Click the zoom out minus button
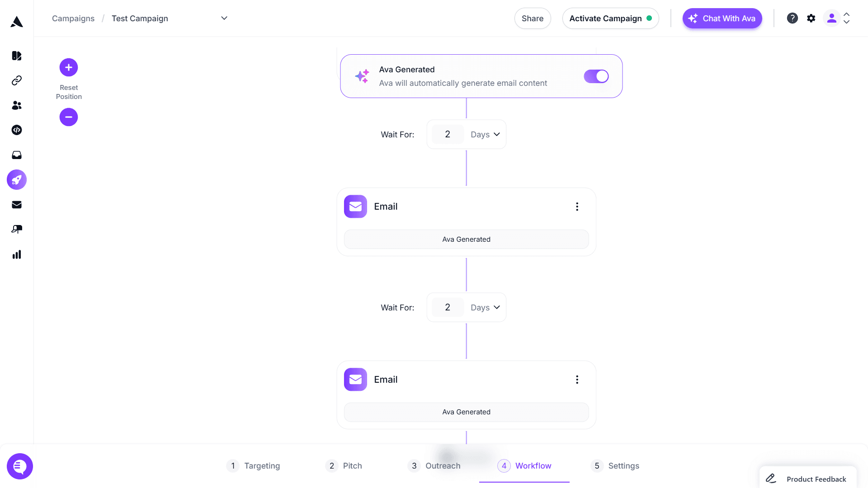Screen dimensions: 868x488 point(69,117)
